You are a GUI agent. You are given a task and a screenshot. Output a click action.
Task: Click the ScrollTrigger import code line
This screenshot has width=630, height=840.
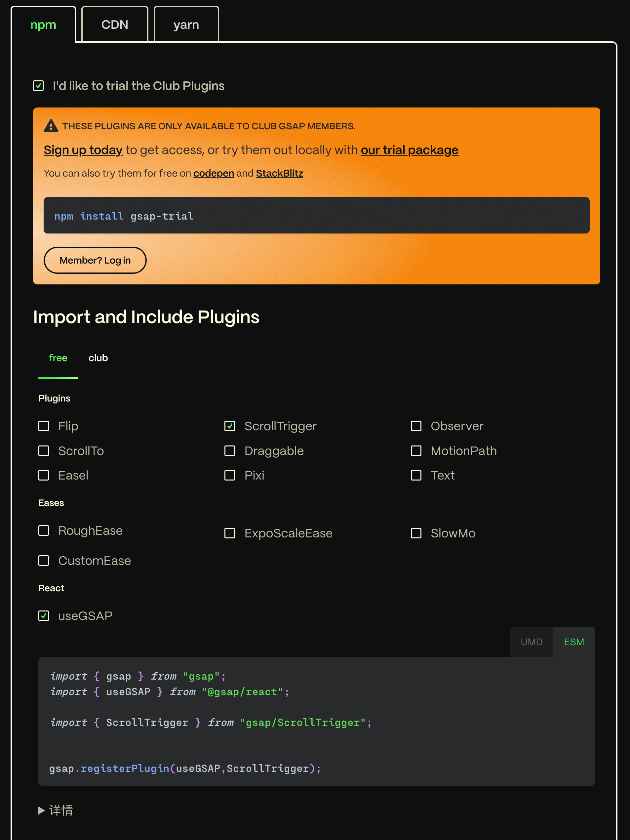point(211,722)
